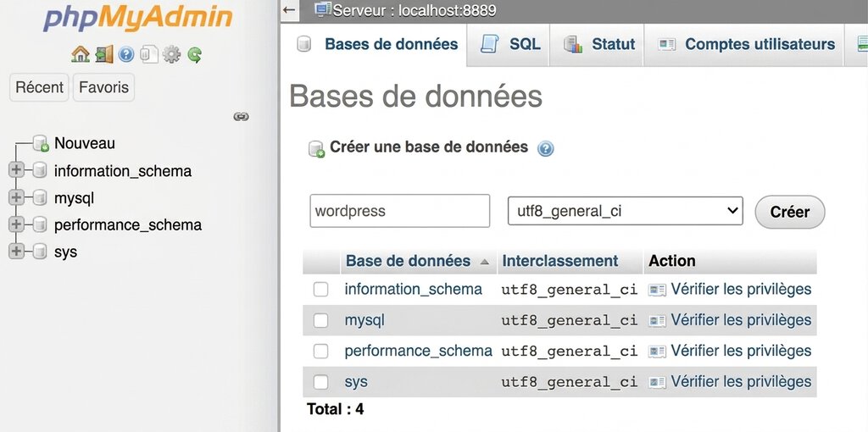Reload navigation panel with green arrow icon
This screenshot has width=868, height=432.
(x=195, y=54)
